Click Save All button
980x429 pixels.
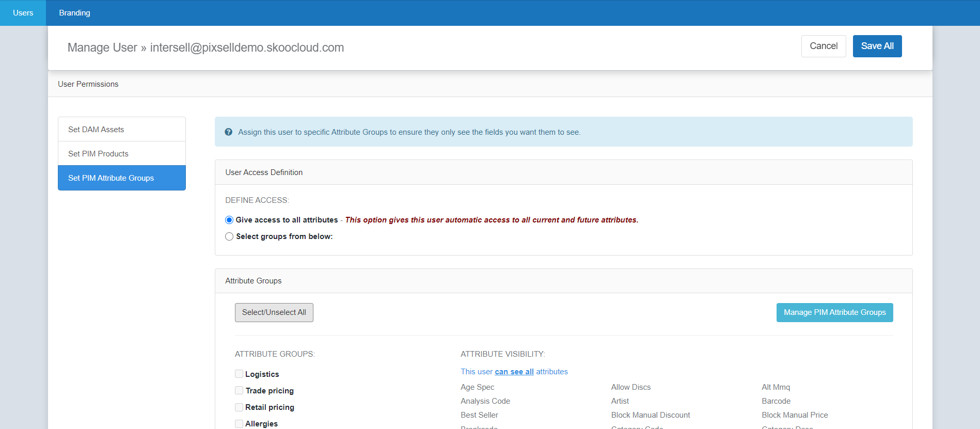pos(877,46)
